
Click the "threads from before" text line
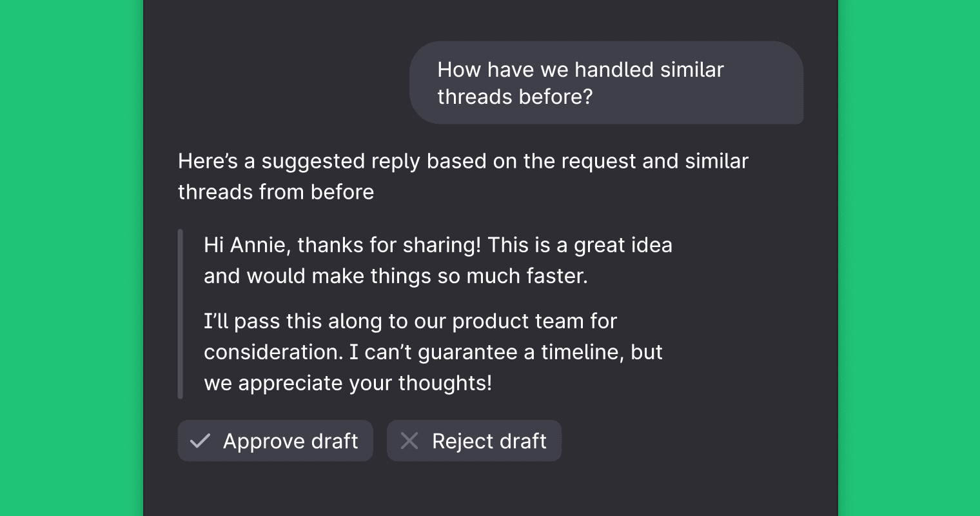coord(276,192)
